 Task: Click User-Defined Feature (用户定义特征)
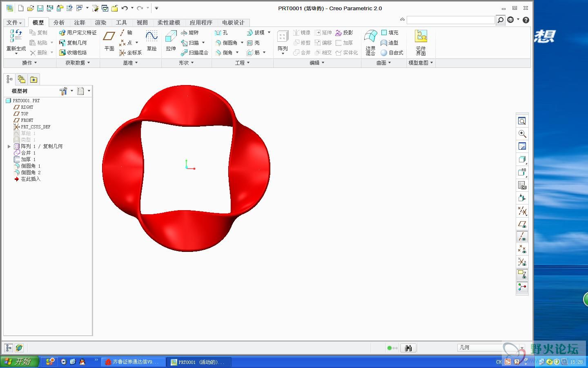78,33
